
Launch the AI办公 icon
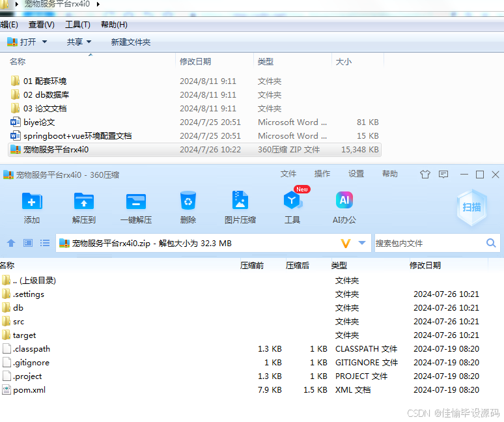[344, 200]
